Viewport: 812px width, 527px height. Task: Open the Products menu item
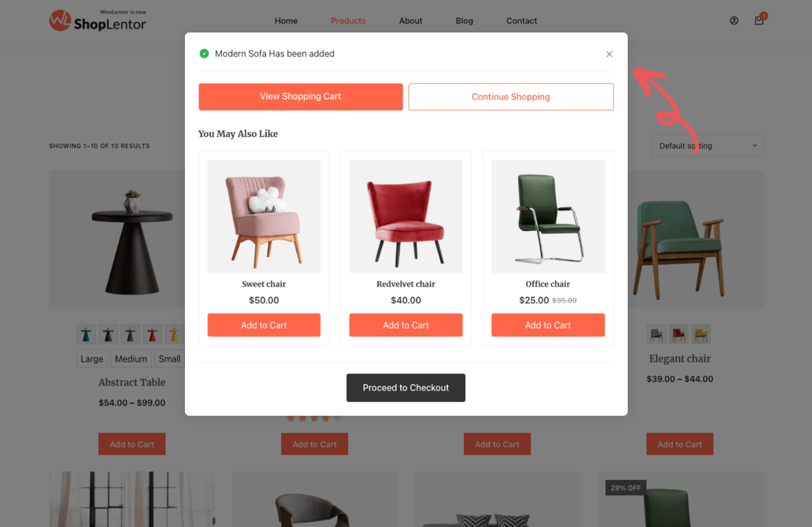[348, 21]
